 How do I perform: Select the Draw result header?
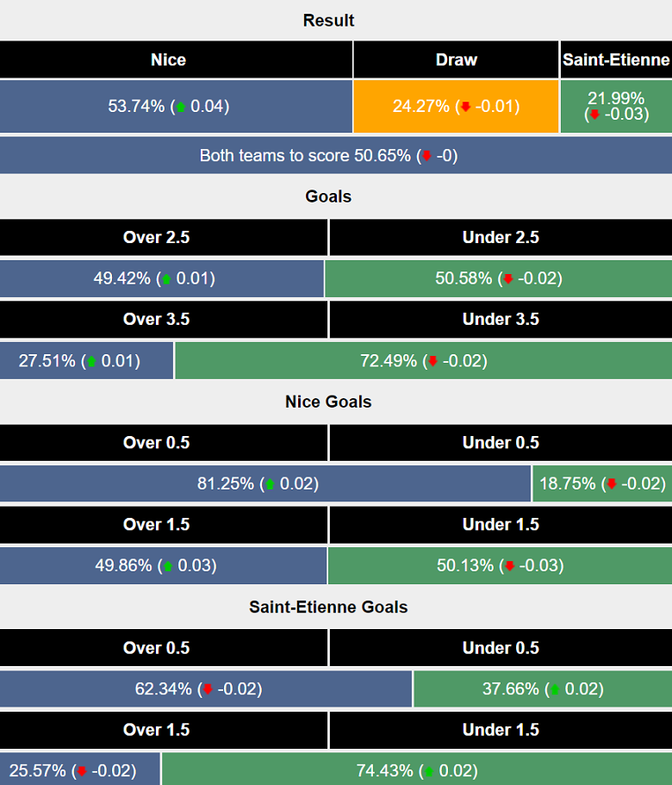pos(457,59)
